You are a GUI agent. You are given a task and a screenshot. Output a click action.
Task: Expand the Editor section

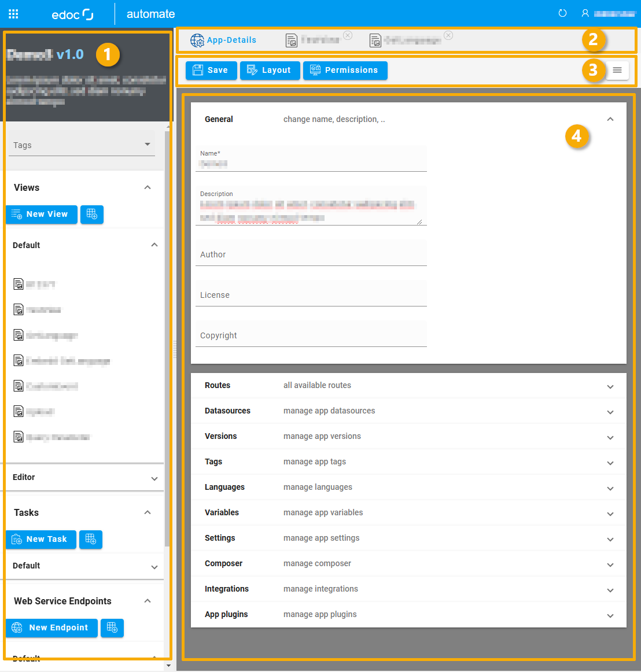[x=154, y=477]
